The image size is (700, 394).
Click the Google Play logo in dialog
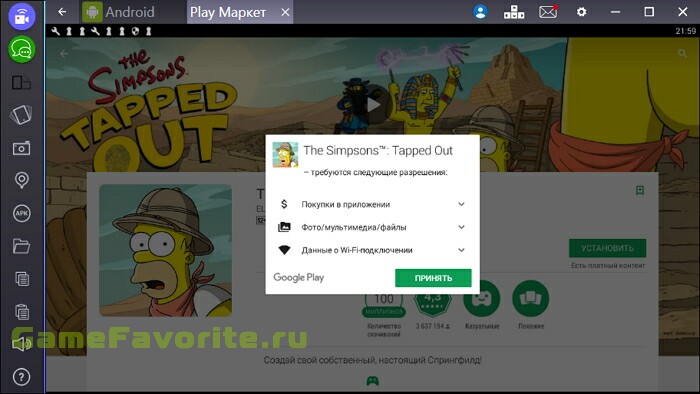[x=299, y=278]
